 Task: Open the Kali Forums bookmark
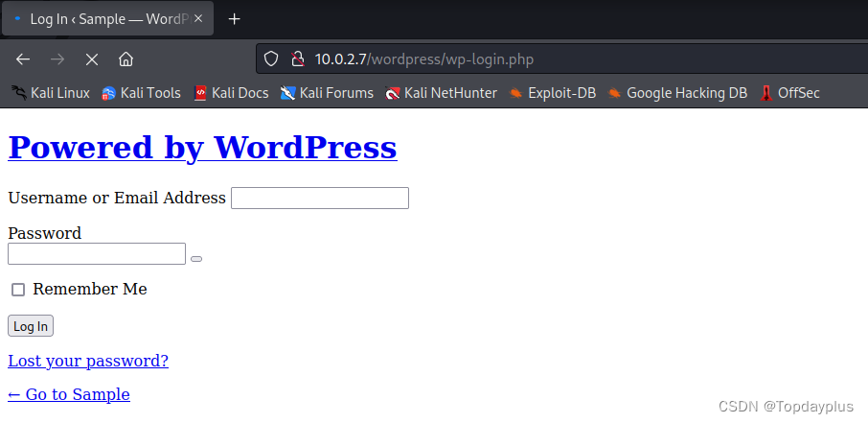pos(327,93)
